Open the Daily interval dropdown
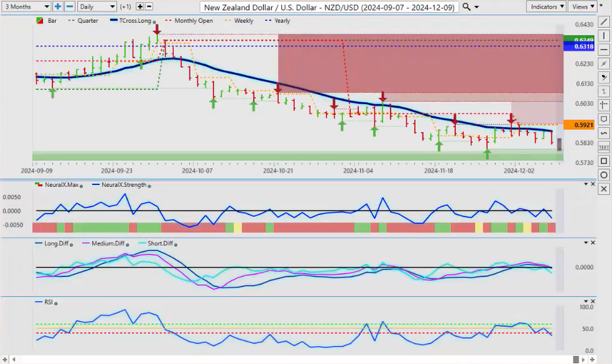The image size is (612, 364). click(x=95, y=7)
